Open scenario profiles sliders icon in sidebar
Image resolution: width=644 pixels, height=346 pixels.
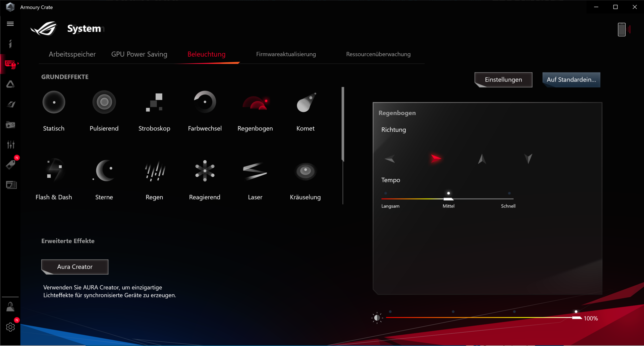tap(10, 145)
